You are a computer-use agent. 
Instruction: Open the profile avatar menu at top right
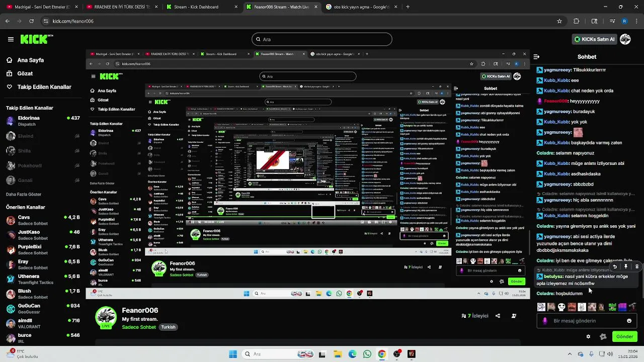pyautogui.click(x=625, y=39)
